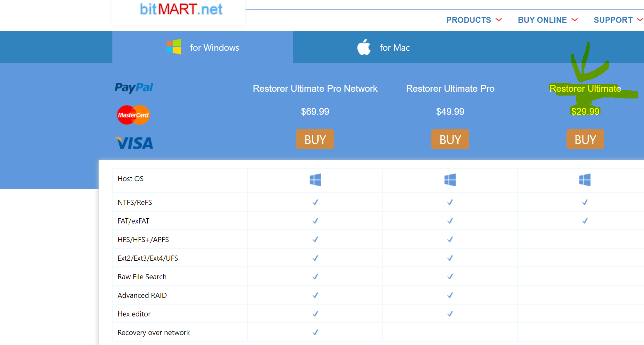Expand the BUY ONLINE dropdown menu

548,20
